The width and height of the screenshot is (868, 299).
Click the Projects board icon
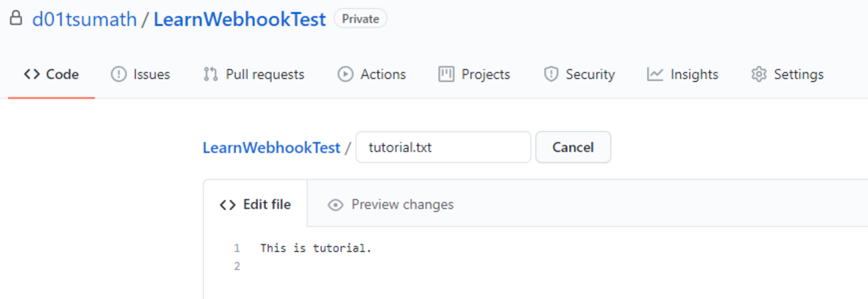pyautogui.click(x=446, y=74)
